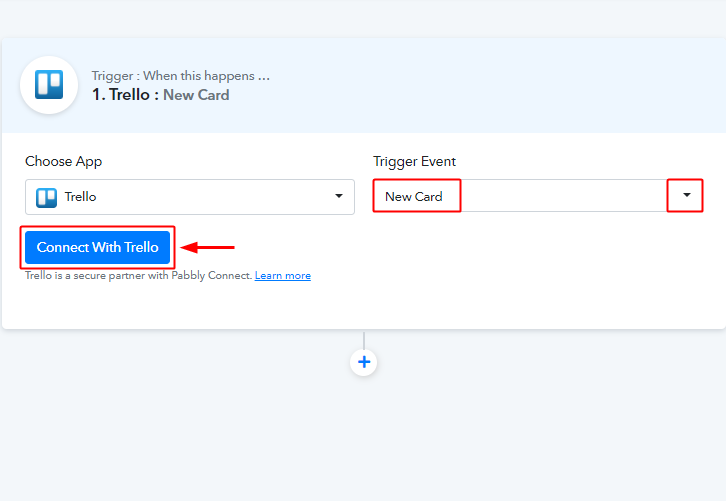Expand the Trigger Event dropdown arrow
The height and width of the screenshot is (501, 726).
tap(687, 195)
